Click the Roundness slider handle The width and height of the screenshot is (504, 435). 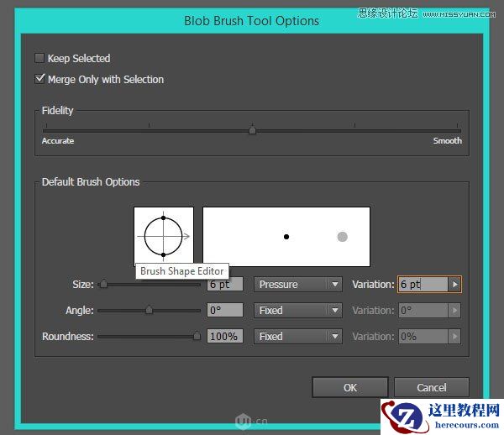pyautogui.click(x=197, y=336)
